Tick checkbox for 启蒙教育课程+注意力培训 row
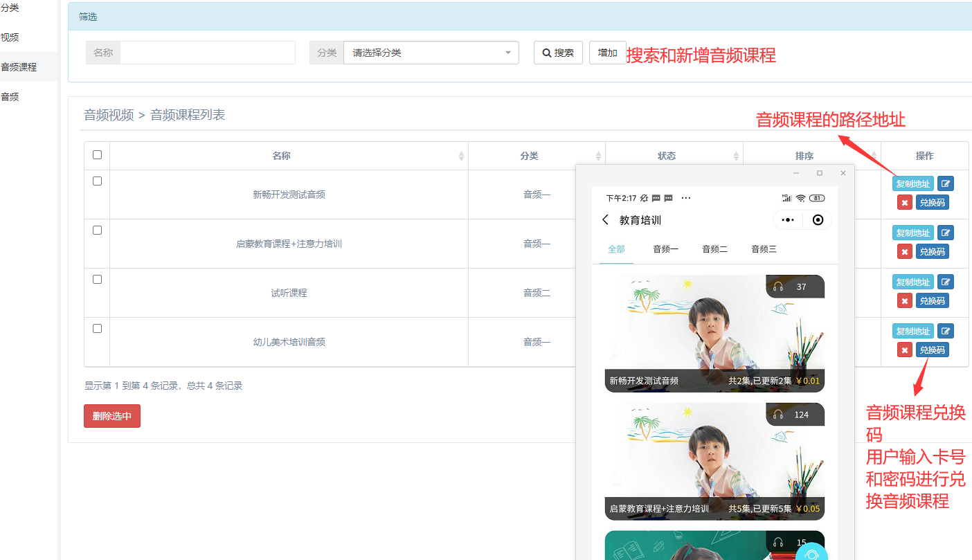Image resolution: width=972 pixels, height=560 pixels. (x=97, y=231)
